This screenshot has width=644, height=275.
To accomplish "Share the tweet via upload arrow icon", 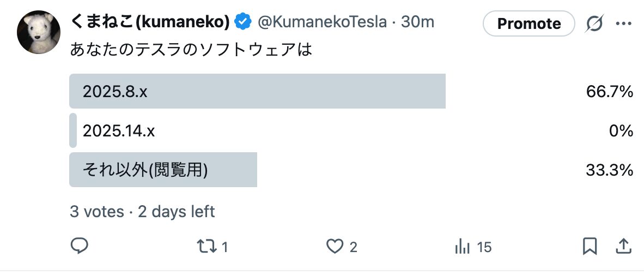I will click(622, 247).
